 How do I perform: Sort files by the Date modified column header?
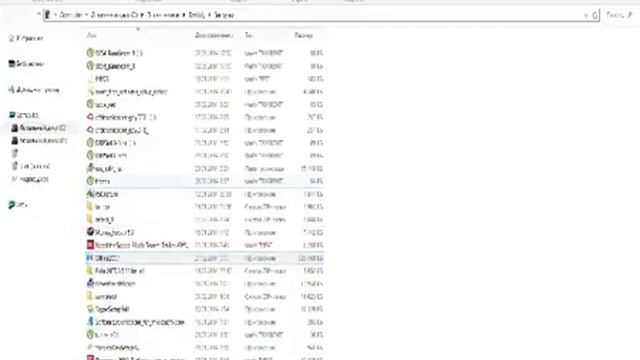pyautogui.click(x=214, y=36)
